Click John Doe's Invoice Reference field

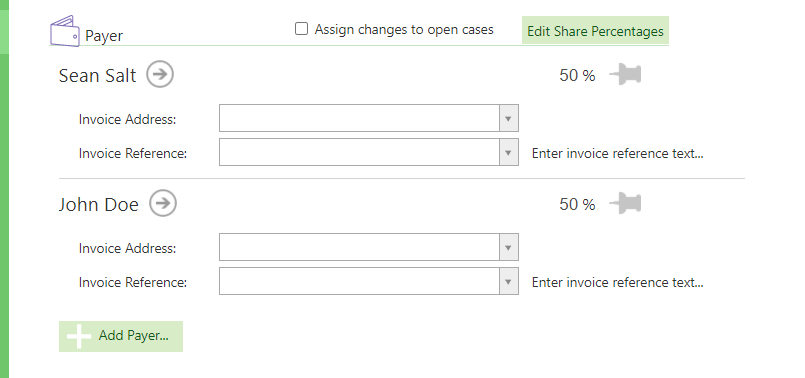(369, 281)
